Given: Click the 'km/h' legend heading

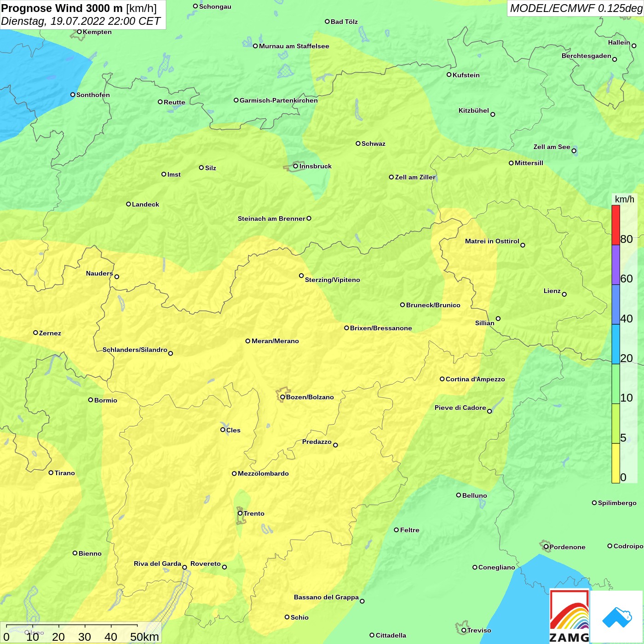Looking at the screenshot, I should coord(624,199).
